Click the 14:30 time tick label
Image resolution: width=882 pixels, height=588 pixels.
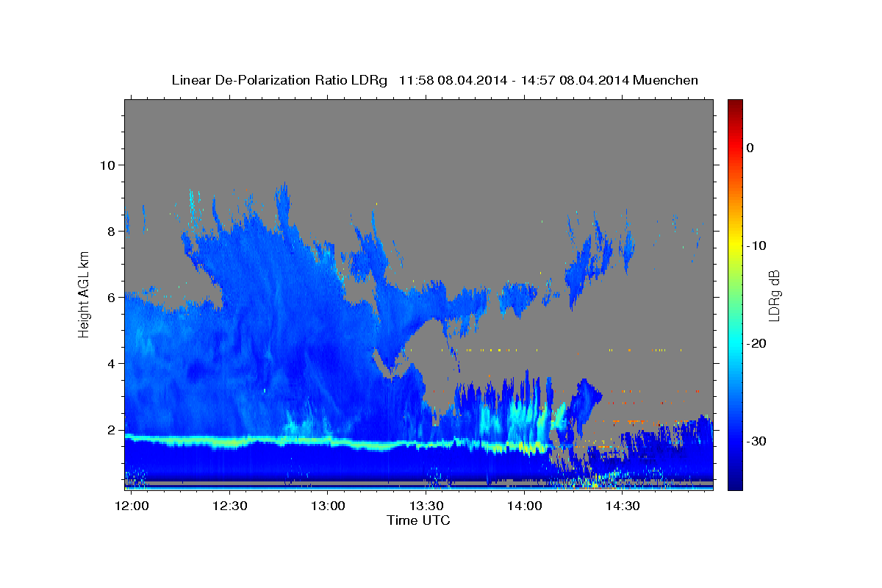coord(623,506)
